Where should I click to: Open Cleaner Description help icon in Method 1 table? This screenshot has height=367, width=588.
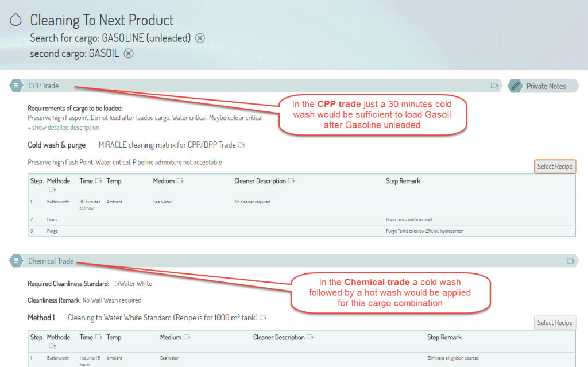[x=310, y=337]
